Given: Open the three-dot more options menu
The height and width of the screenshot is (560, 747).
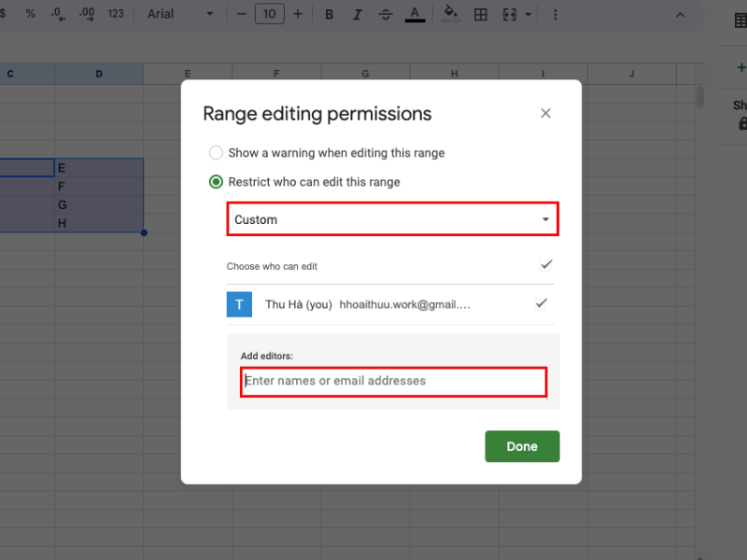Looking at the screenshot, I should point(556,15).
